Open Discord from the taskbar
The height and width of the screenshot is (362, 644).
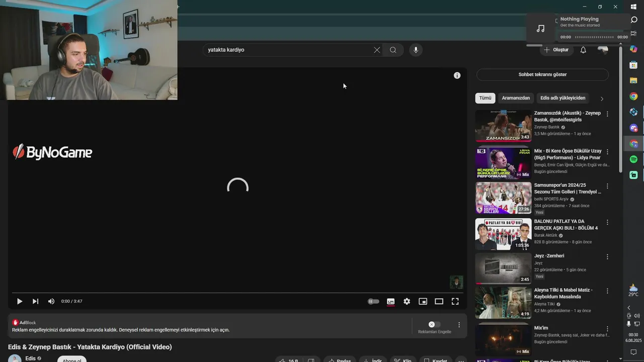633,128
